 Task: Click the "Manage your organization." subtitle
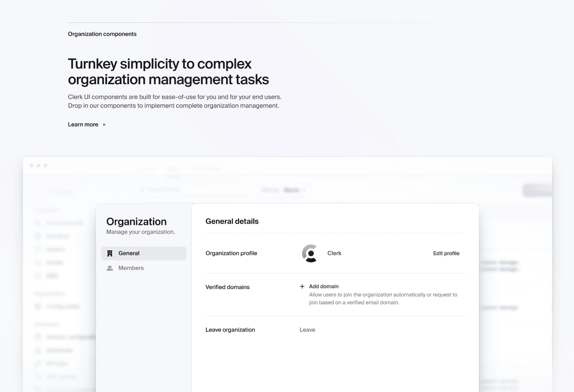140,232
